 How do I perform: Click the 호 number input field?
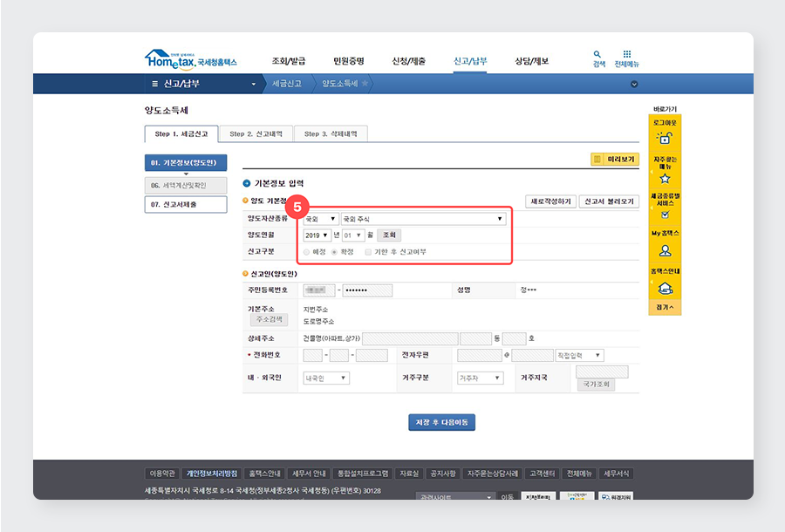click(514, 338)
